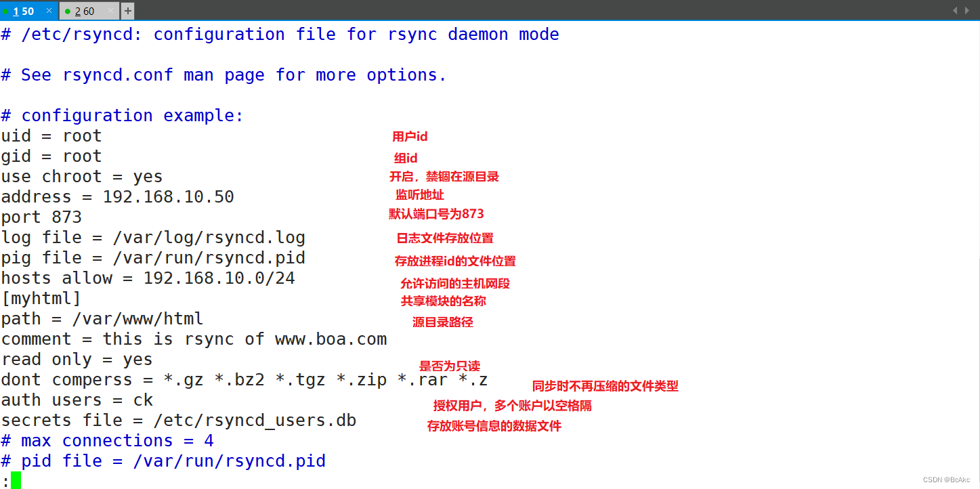This screenshot has height=489, width=980.
Task: Click the '# See rsyncd.conf man page' comment
Action: (x=224, y=75)
